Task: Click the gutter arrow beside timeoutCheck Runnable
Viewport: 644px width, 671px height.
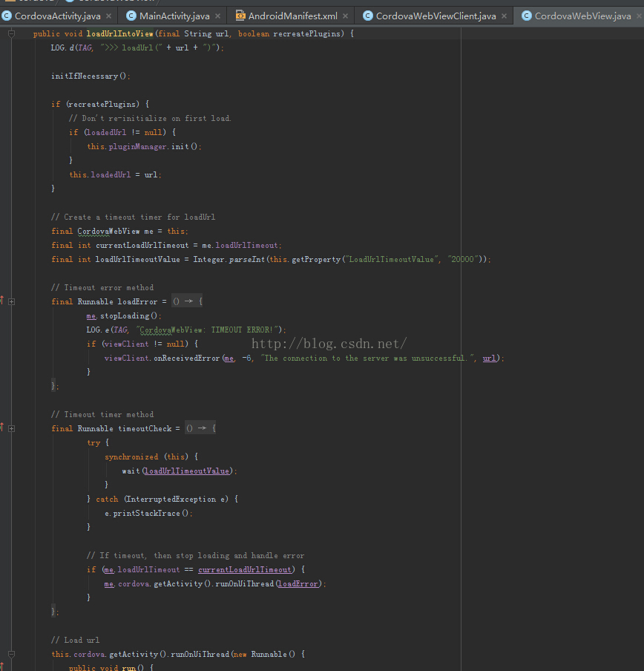Action: tap(2, 428)
